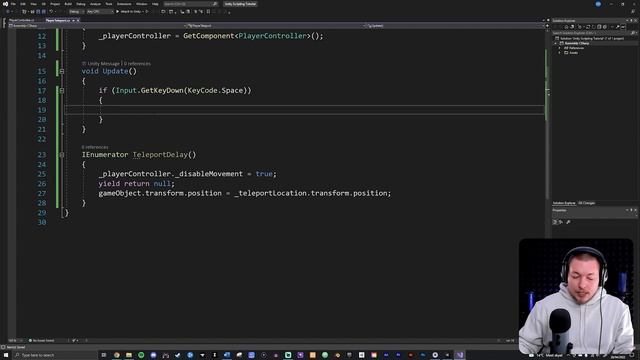The height and width of the screenshot is (360, 640).
Task: Switch to the PlayerController.cs tab
Action: click(x=22, y=20)
